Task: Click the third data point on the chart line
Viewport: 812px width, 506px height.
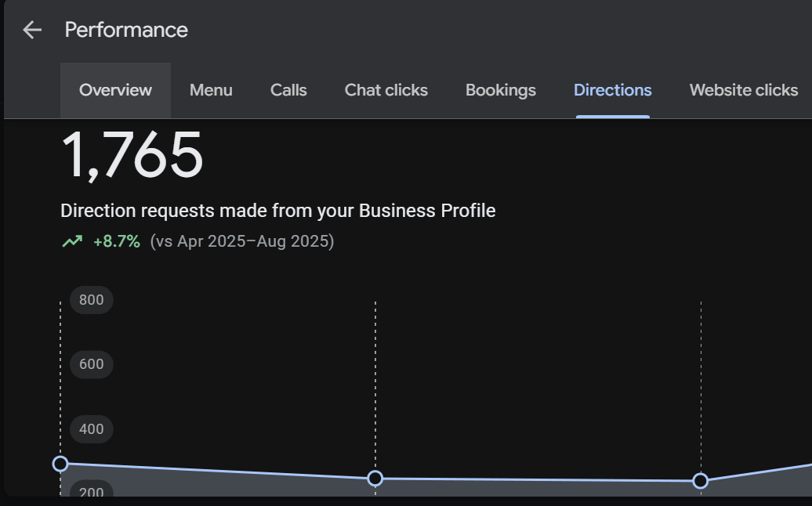Action: coord(701,481)
